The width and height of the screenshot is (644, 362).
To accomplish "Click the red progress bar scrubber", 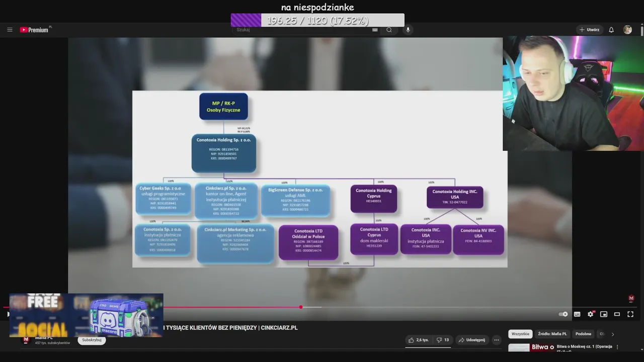I will coord(301,307).
